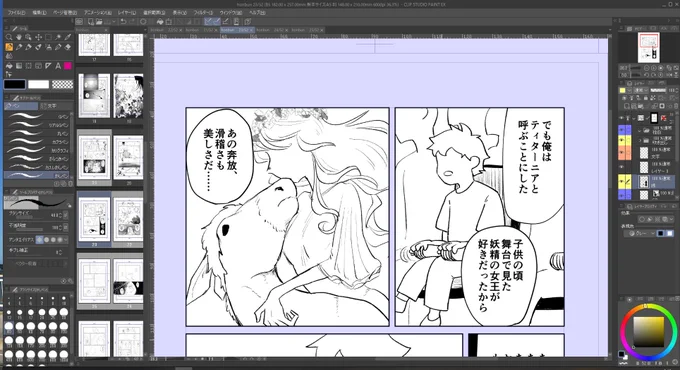Open the フィルター menu

click(203, 13)
